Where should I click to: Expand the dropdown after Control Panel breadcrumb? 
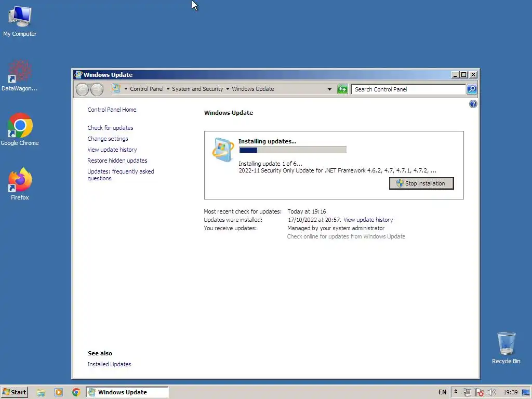click(168, 89)
